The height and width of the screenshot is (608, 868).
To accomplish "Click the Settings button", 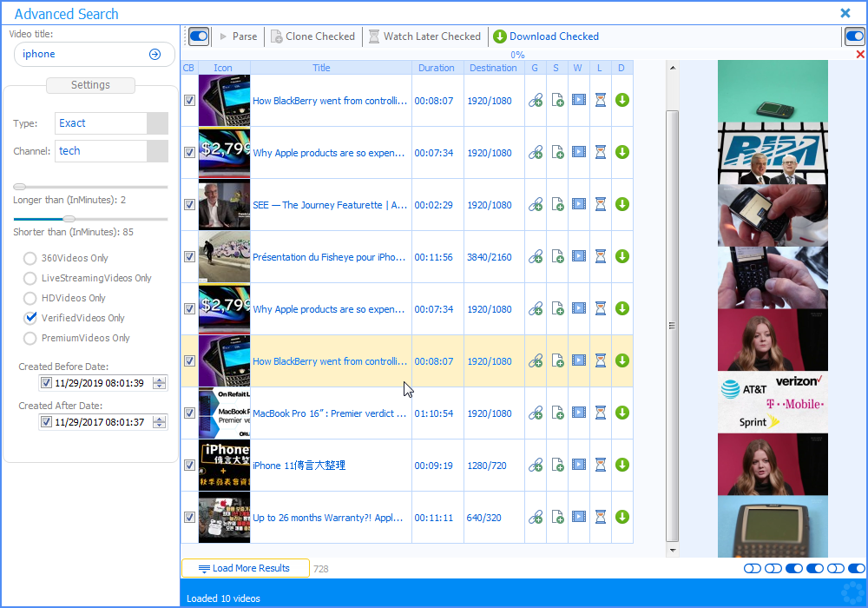I will click(x=90, y=85).
